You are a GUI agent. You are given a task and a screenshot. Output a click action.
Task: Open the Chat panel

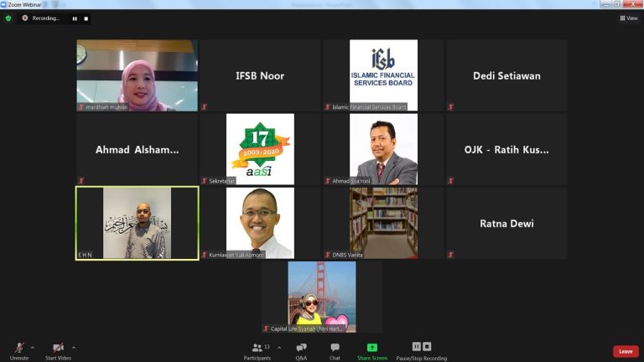pyautogui.click(x=335, y=348)
